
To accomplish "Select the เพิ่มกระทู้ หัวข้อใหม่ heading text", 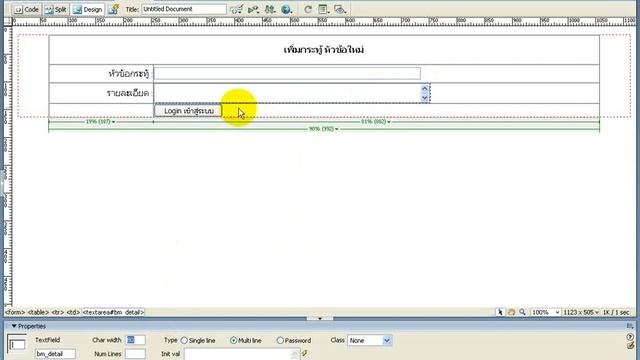I will click(x=324, y=50).
